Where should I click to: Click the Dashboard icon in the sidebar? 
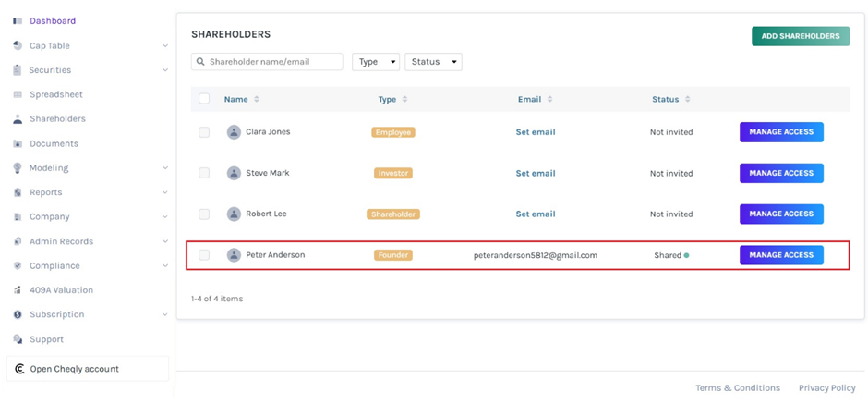pyautogui.click(x=18, y=20)
